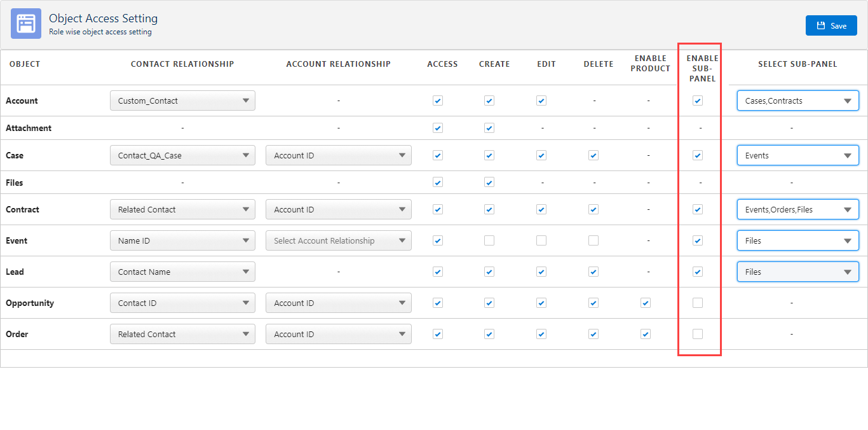Uncheck Access for Attachment object
This screenshot has width=868, height=430.
437,128
